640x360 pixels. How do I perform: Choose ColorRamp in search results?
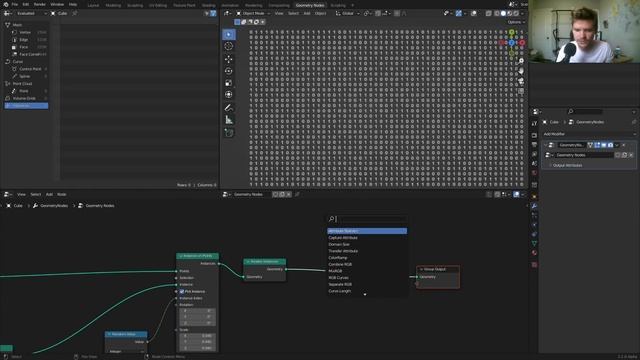367,258
